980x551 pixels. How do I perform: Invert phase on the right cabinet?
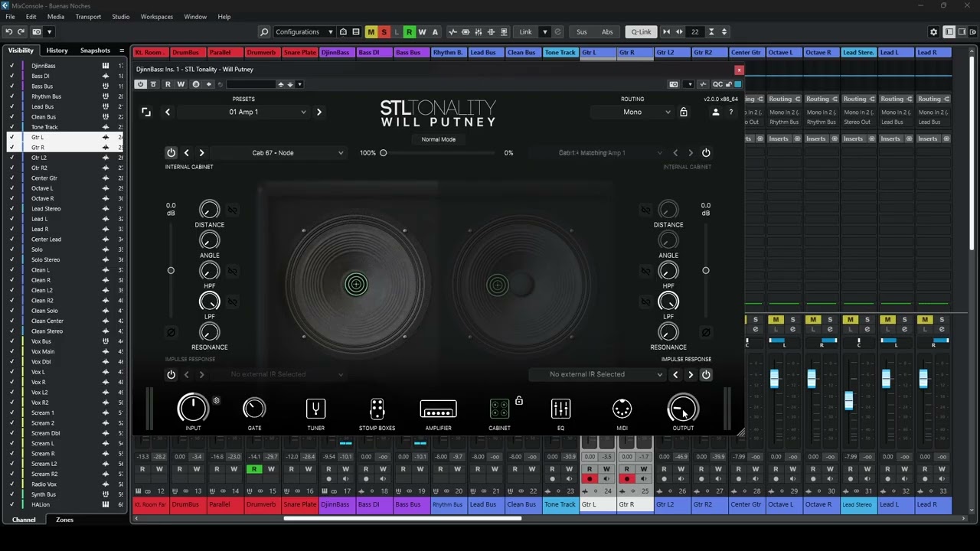[x=706, y=332]
